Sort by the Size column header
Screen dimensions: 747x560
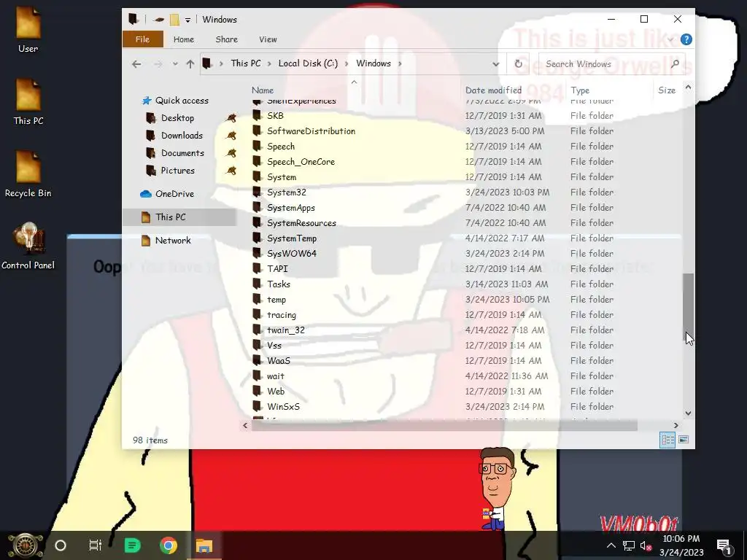pyautogui.click(x=667, y=90)
